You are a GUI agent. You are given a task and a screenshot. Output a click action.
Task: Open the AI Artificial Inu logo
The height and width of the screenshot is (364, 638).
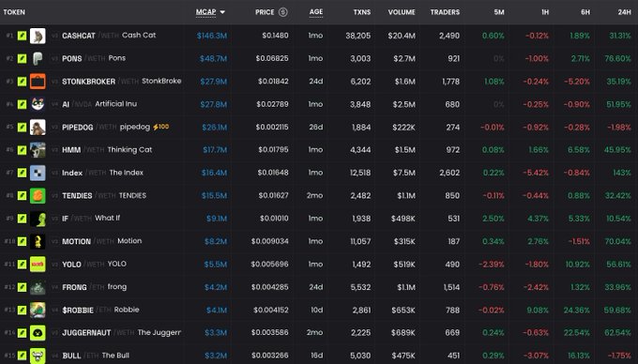38,104
